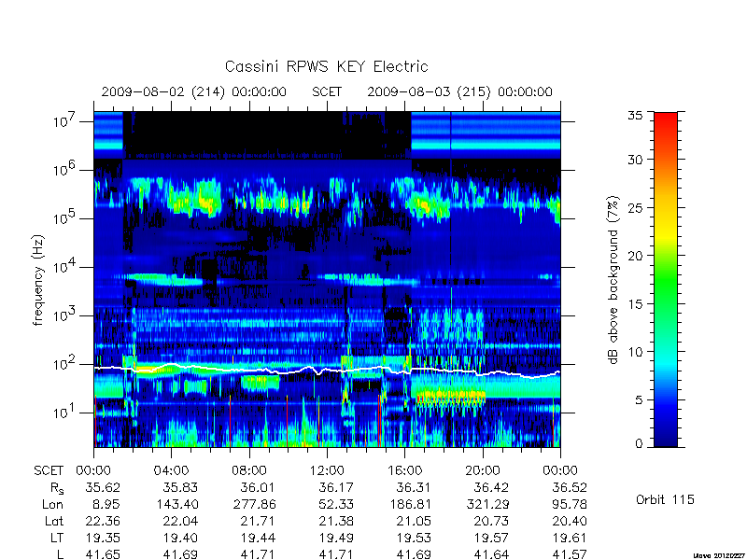
Task: Click the dark blue bottom of the colorbar
Action: point(666,436)
